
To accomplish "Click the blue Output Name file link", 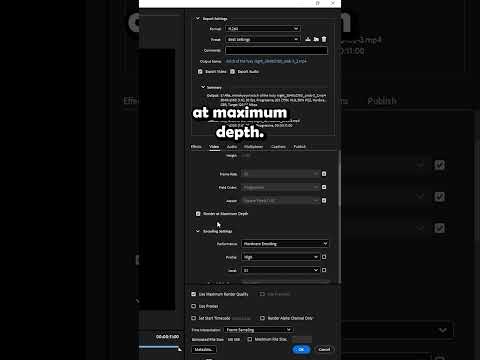I will [x=266, y=61].
